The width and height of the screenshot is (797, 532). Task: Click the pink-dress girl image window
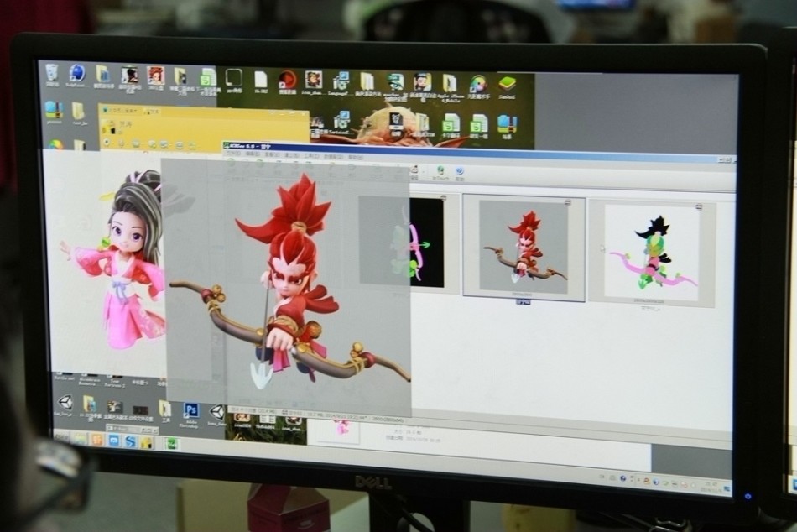pyautogui.click(x=104, y=262)
